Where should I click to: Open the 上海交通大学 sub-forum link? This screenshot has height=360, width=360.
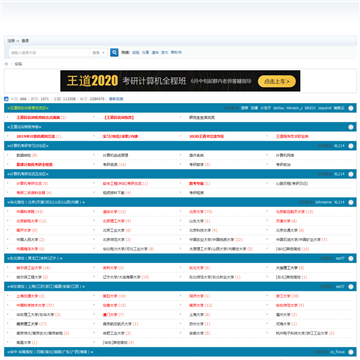pyautogui.click(x=27, y=296)
